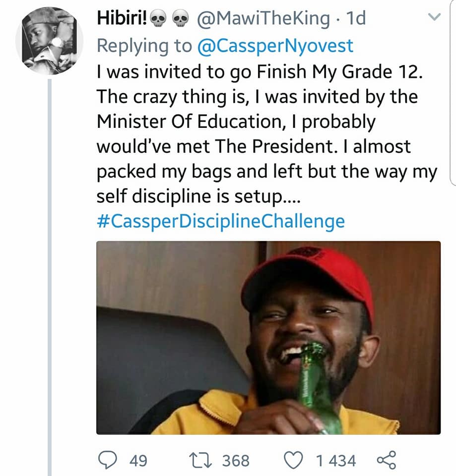Expand the attached photo of laughing man

[268, 338]
